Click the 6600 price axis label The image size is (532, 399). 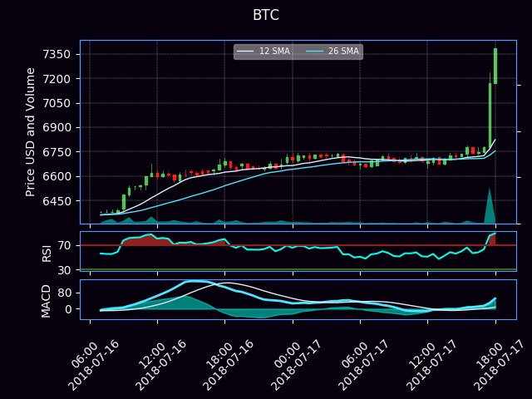point(57,176)
